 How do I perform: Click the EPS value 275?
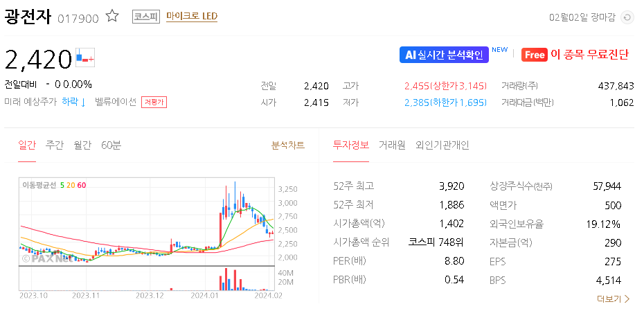613,261
